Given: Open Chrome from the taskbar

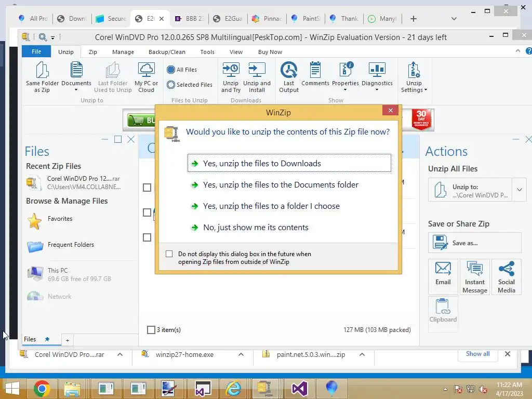Looking at the screenshot, I should tap(42, 389).
